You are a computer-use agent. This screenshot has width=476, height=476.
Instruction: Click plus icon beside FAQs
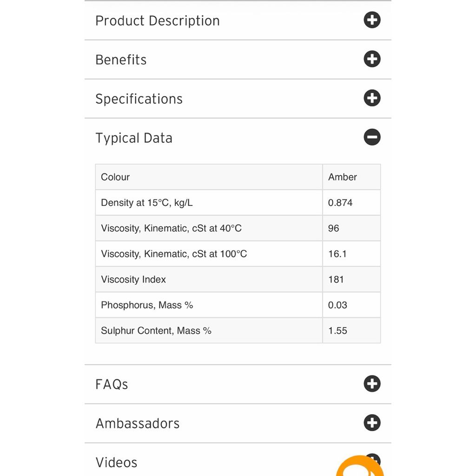tap(372, 383)
